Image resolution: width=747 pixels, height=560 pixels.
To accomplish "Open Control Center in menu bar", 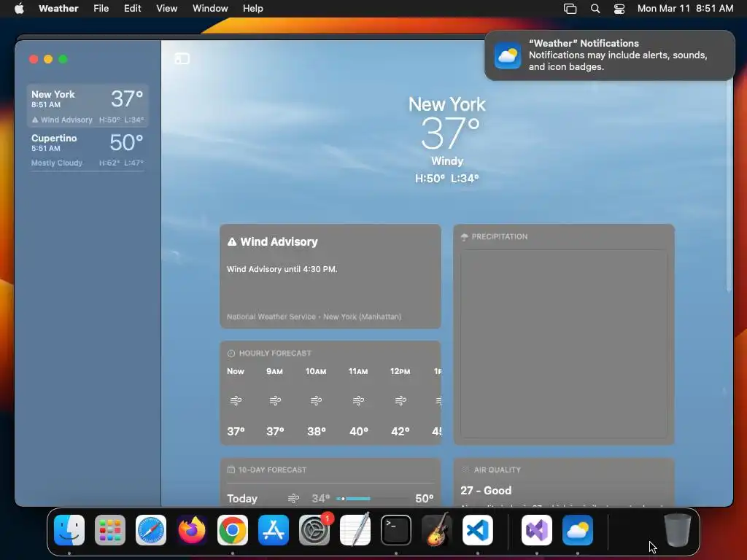I will point(619,9).
